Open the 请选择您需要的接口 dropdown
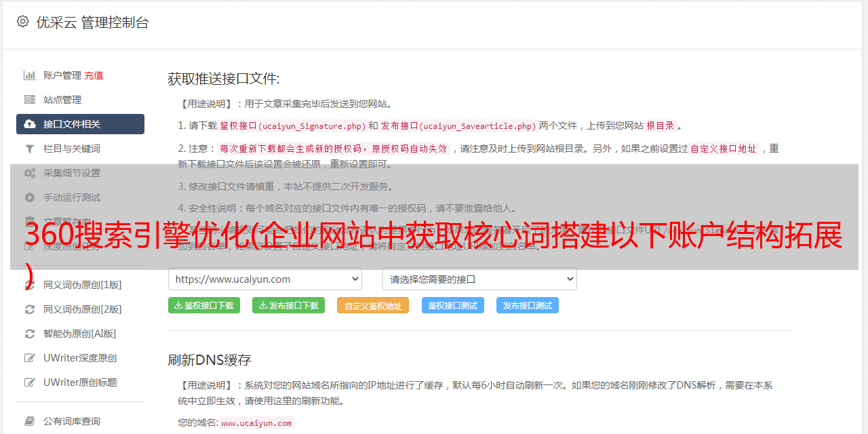 (x=480, y=279)
